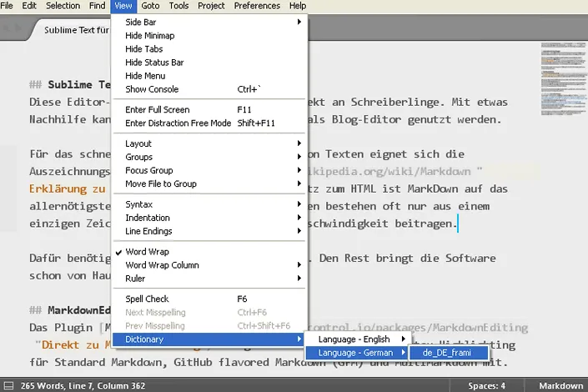Expand the Syntax submenu

coord(209,204)
